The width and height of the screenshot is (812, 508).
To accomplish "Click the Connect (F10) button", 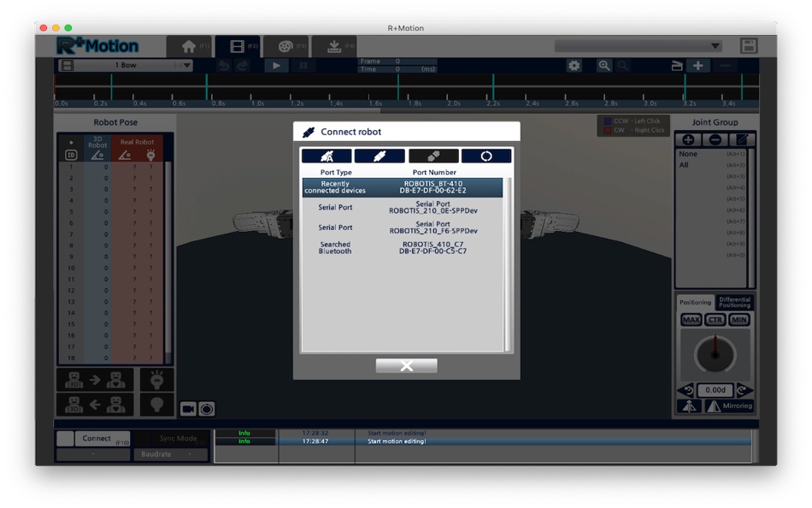I will pos(103,439).
